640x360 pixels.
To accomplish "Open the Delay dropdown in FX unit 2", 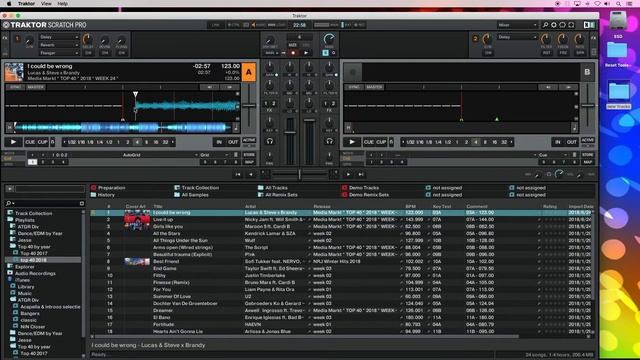I will tap(517, 37).
